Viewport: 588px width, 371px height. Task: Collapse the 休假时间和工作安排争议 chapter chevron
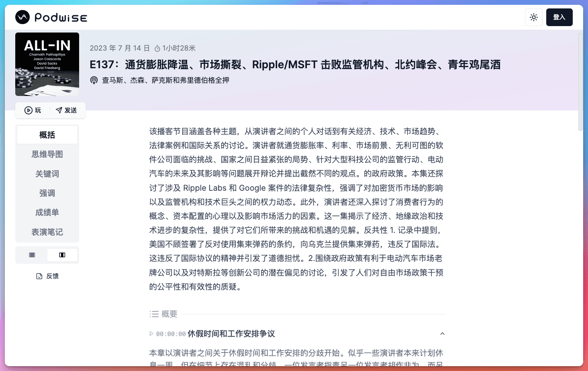[x=442, y=334]
